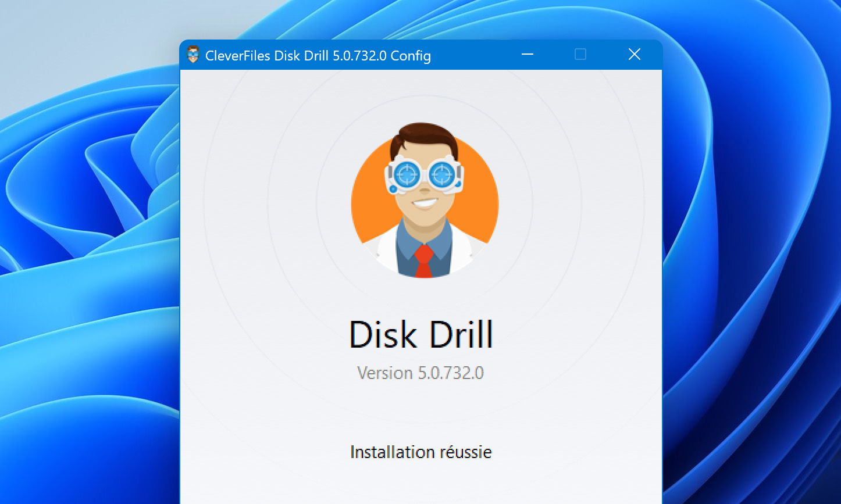Minimize the Disk Drill Config window
The height and width of the screenshot is (504, 841).
tap(528, 55)
